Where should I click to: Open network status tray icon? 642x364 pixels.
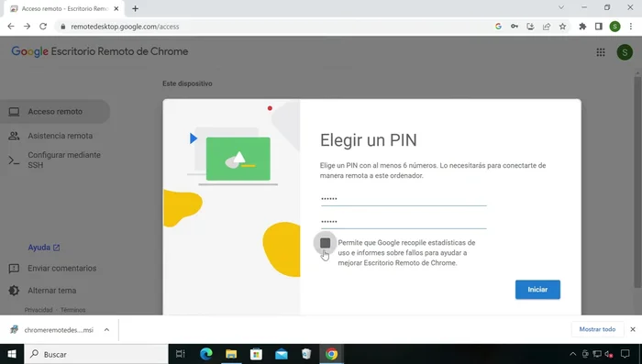coord(597,354)
